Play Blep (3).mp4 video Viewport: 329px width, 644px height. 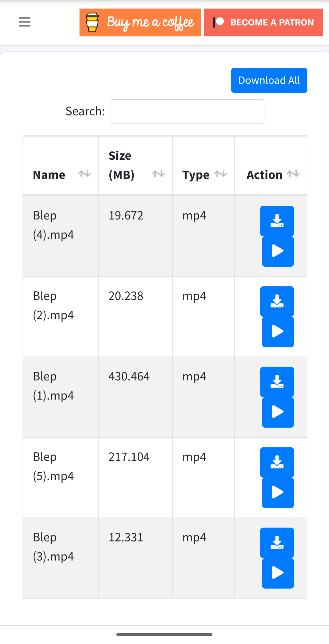click(x=278, y=573)
